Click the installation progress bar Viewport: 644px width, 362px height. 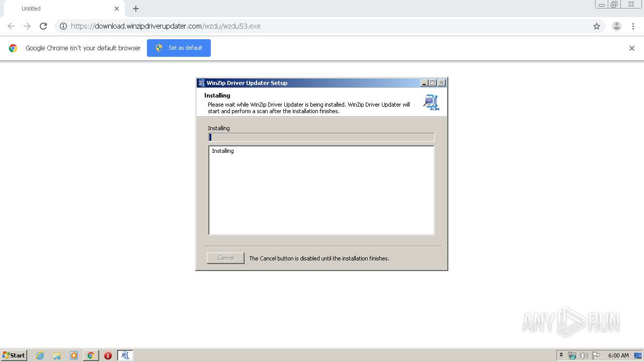[x=321, y=137]
